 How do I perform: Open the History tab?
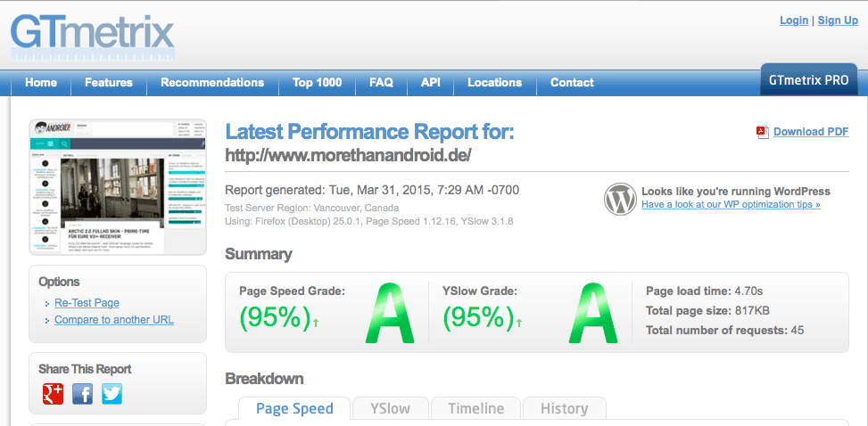(x=564, y=409)
